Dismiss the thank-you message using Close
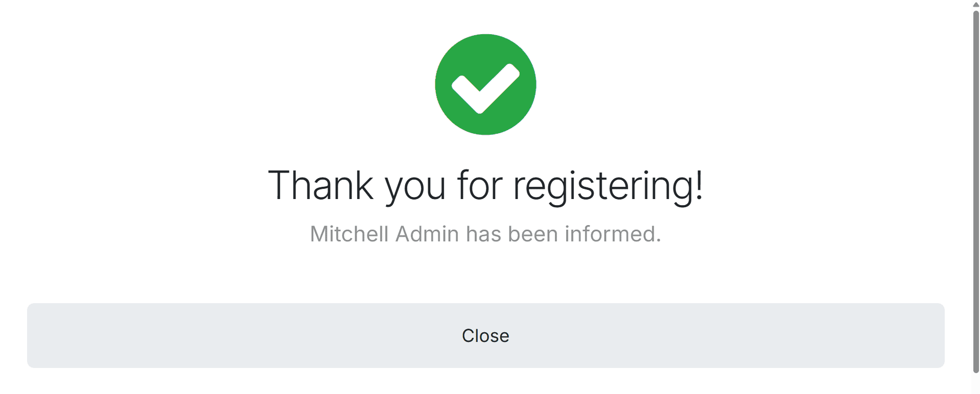 485,335
